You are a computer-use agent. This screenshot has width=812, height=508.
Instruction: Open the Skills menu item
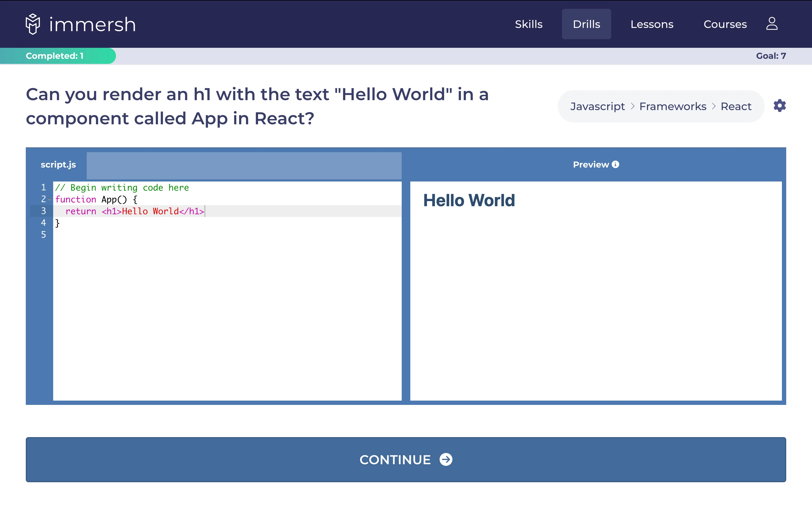click(x=528, y=24)
